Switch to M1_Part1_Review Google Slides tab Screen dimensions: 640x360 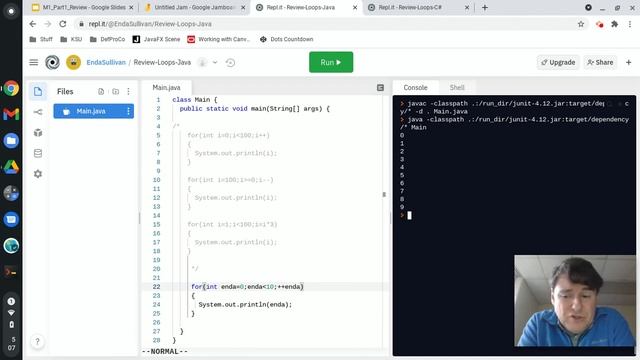coord(83,7)
